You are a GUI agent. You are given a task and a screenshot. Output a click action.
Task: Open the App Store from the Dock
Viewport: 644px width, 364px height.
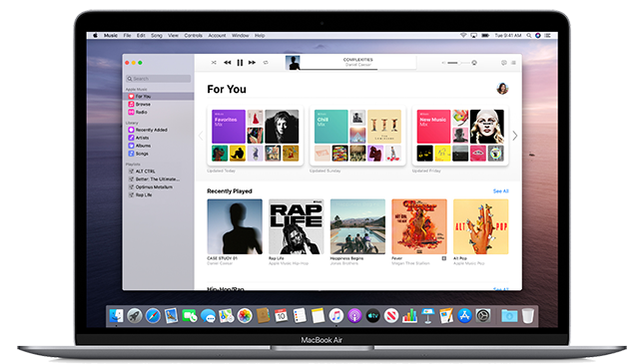coord(464,316)
